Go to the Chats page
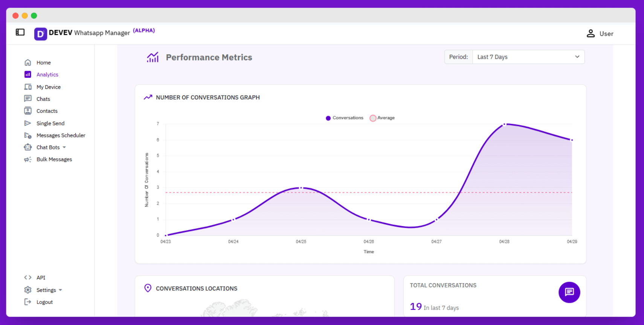Screen dimensions: 644x325 pyautogui.click(x=43, y=99)
